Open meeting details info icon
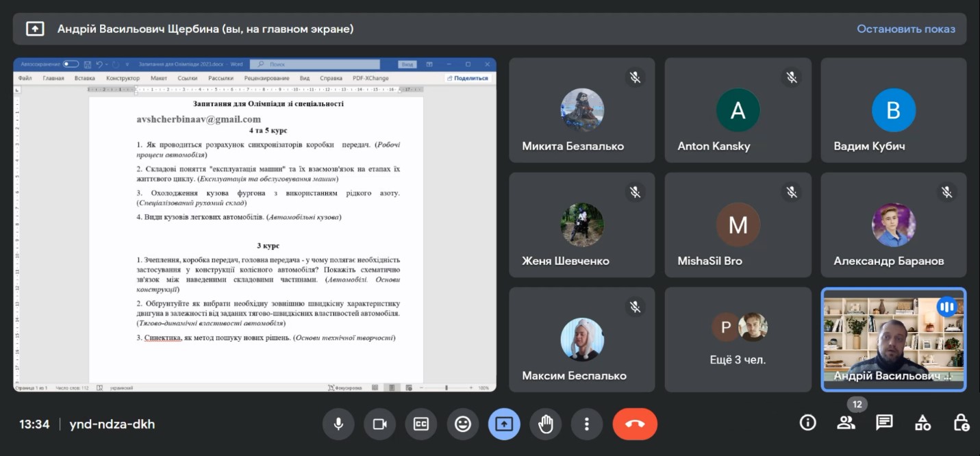Viewport: 980px width, 456px height. click(808, 423)
